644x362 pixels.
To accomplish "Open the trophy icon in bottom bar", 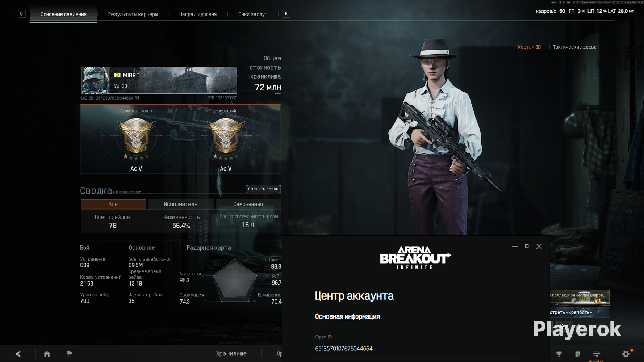I will [x=559, y=354].
